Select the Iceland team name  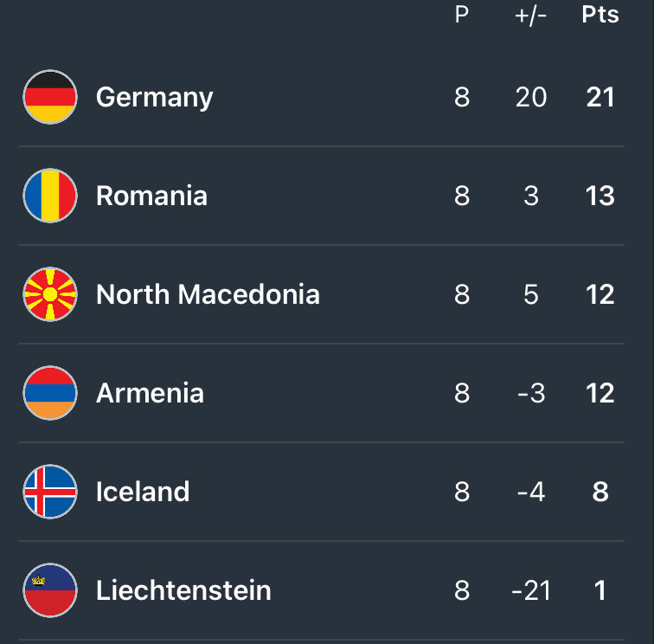coord(143,492)
